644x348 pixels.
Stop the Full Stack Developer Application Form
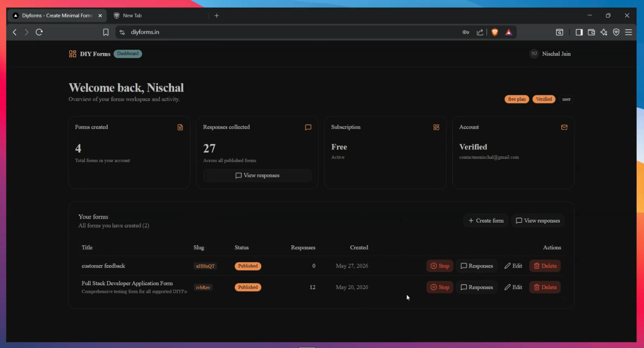[440, 287]
